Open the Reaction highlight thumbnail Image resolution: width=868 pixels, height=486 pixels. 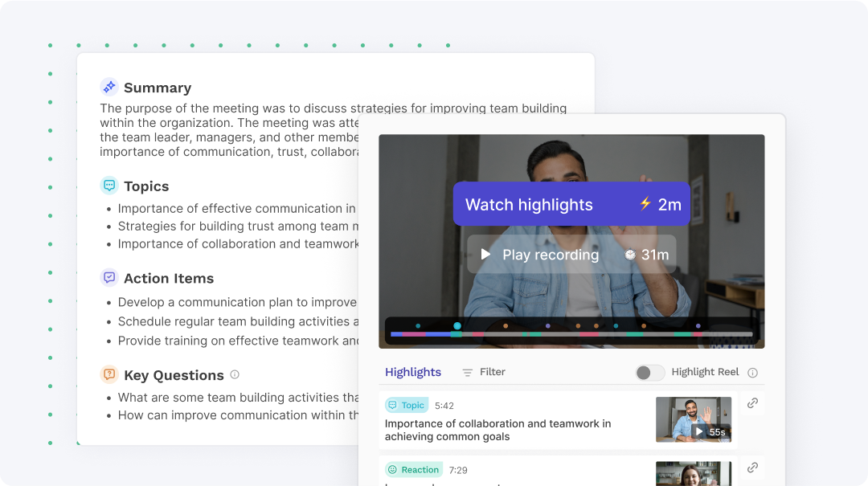[x=693, y=473]
